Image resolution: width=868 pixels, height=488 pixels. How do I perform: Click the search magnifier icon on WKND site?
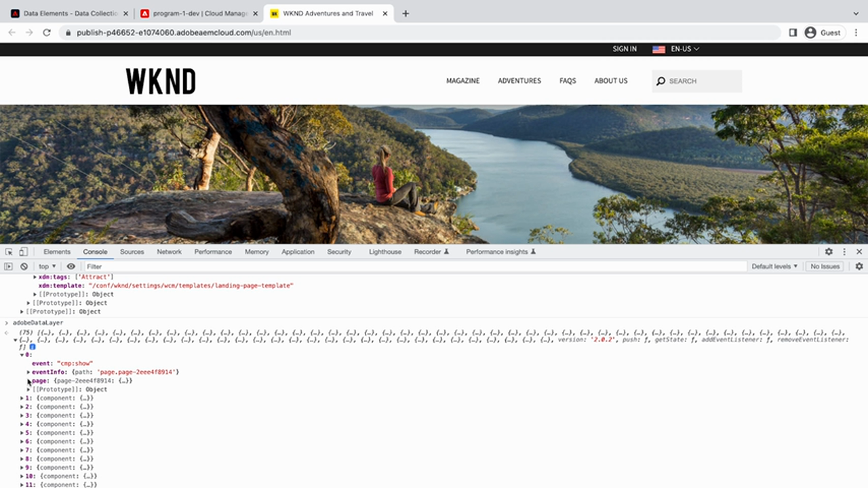click(x=661, y=81)
